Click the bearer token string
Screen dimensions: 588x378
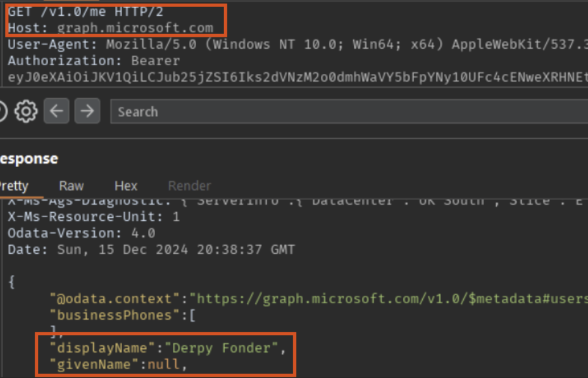tap(297, 77)
